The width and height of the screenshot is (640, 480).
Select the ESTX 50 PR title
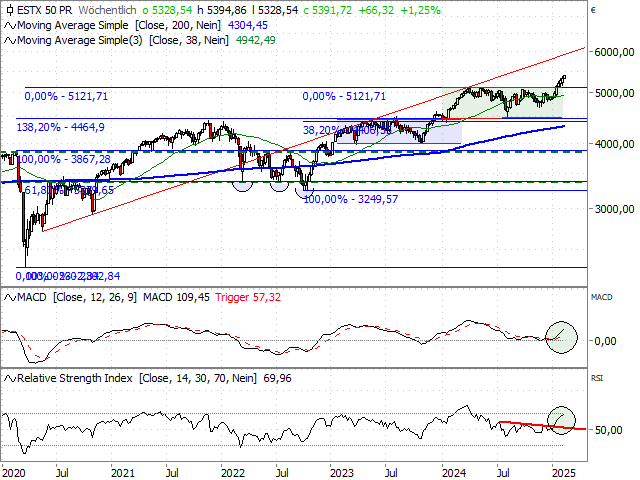tap(44, 10)
